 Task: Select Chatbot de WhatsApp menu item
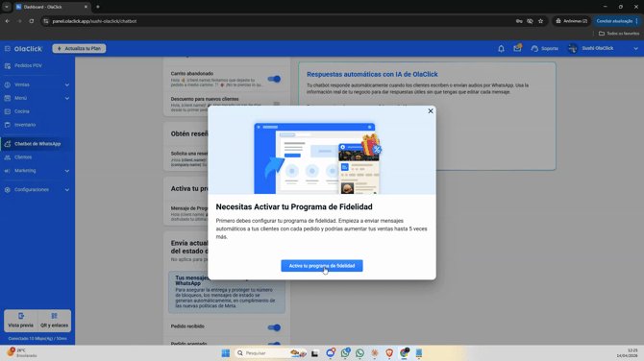pyautogui.click(x=37, y=144)
